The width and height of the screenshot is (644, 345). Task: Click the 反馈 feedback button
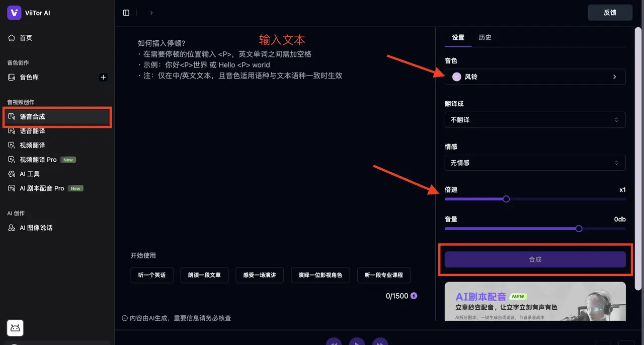click(610, 13)
